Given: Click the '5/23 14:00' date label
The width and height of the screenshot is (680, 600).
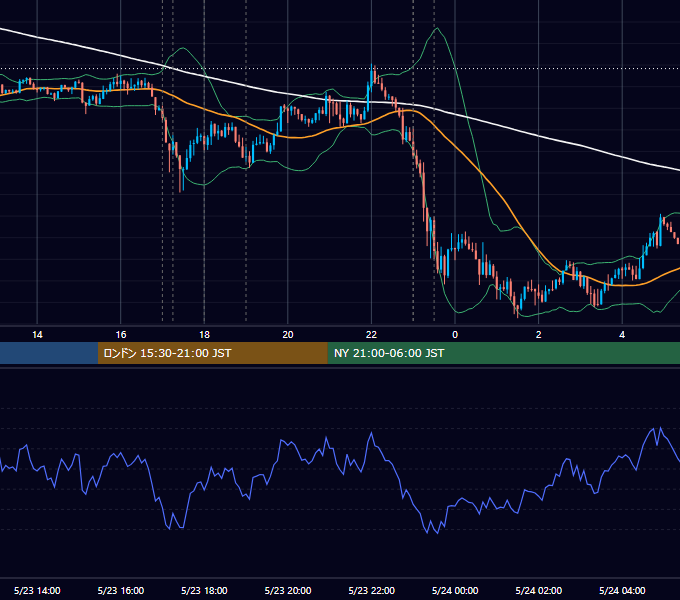Looking at the screenshot, I should [37, 590].
